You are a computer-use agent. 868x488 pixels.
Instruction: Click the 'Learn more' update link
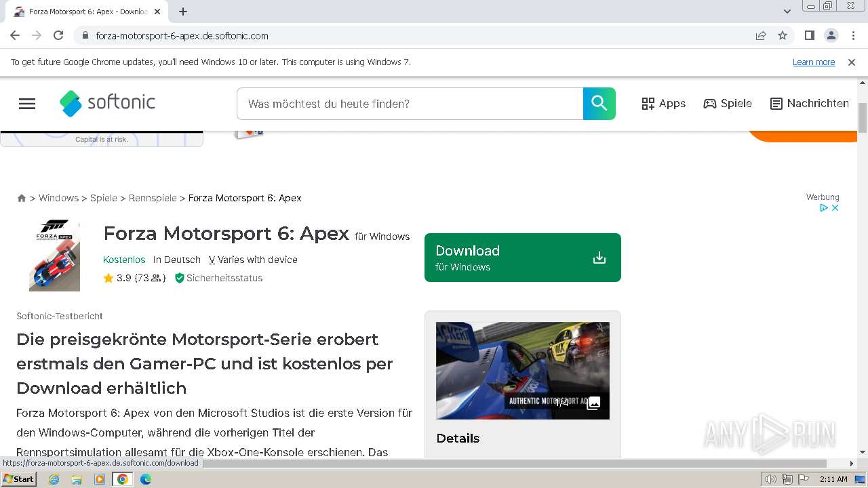pos(814,62)
